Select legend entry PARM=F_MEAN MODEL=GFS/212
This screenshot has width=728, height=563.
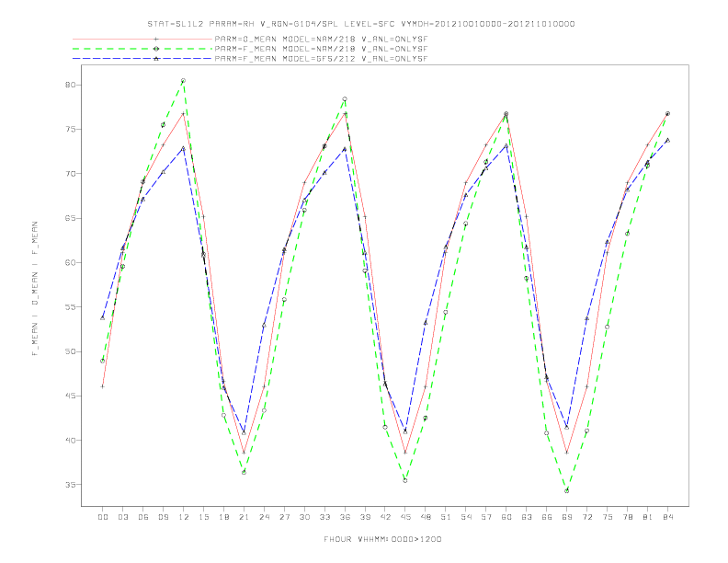click(x=321, y=59)
